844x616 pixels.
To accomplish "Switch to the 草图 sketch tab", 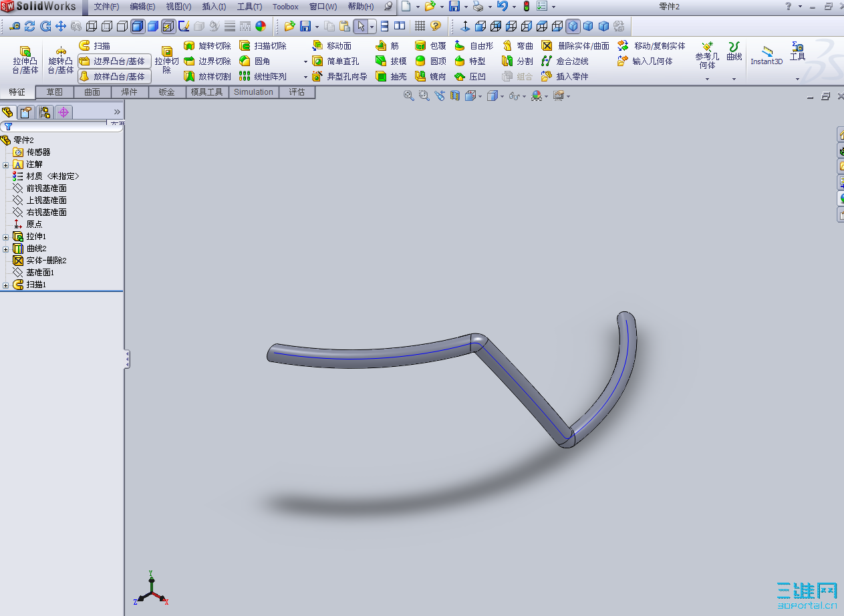I will 55,92.
